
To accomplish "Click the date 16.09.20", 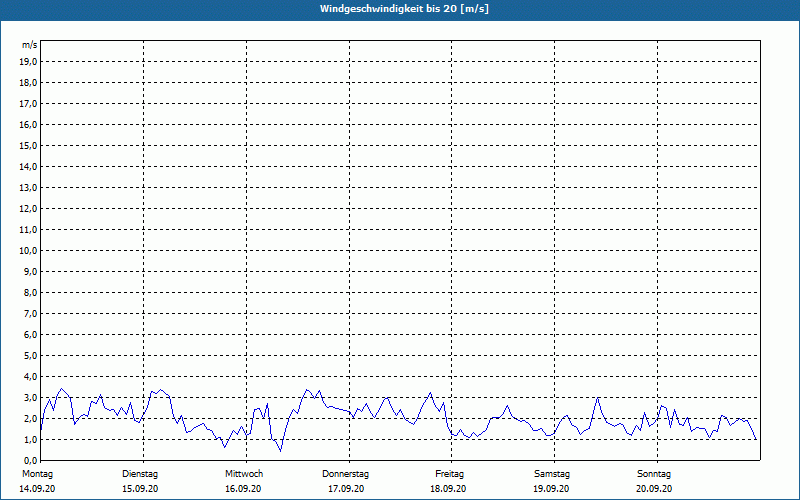I will coord(243,489).
